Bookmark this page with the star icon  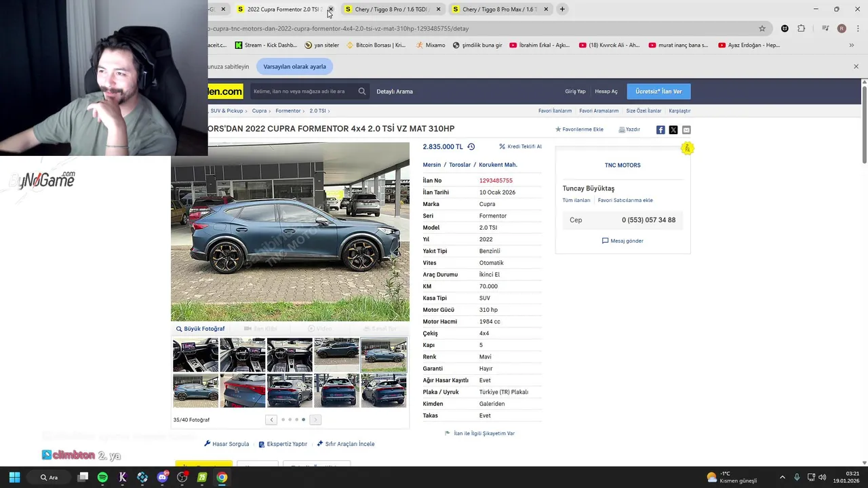(x=762, y=28)
